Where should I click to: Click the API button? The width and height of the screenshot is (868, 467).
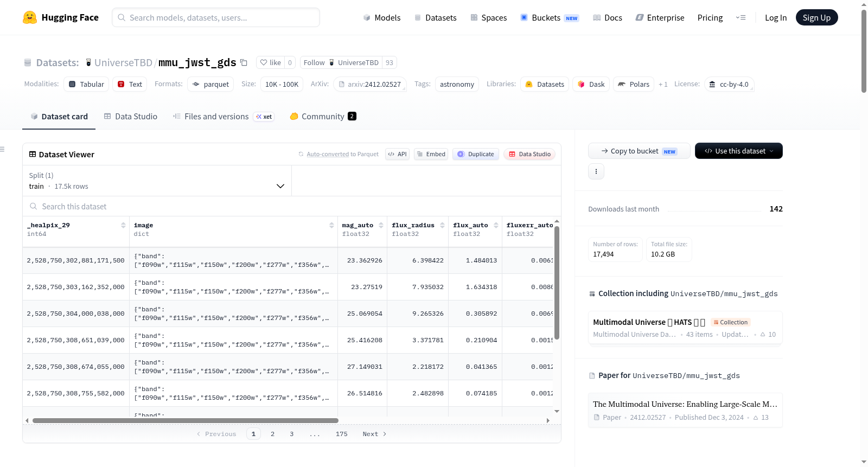point(397,154)
